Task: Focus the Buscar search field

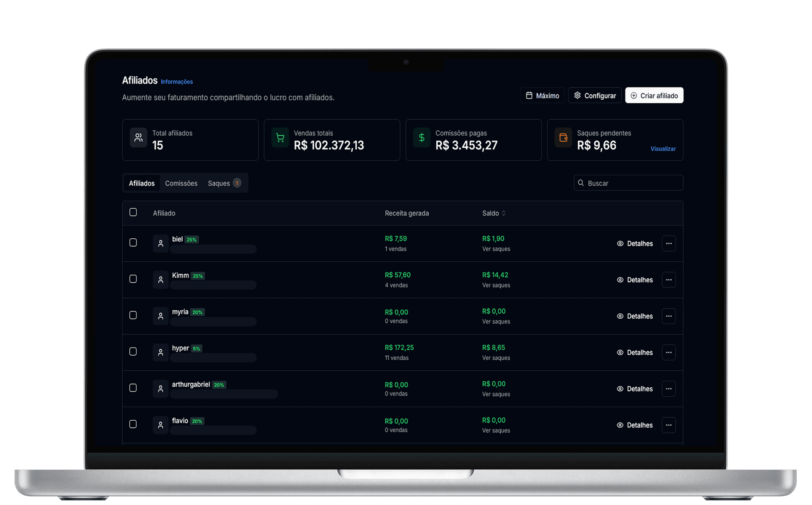Action: (x=628, y=183)
